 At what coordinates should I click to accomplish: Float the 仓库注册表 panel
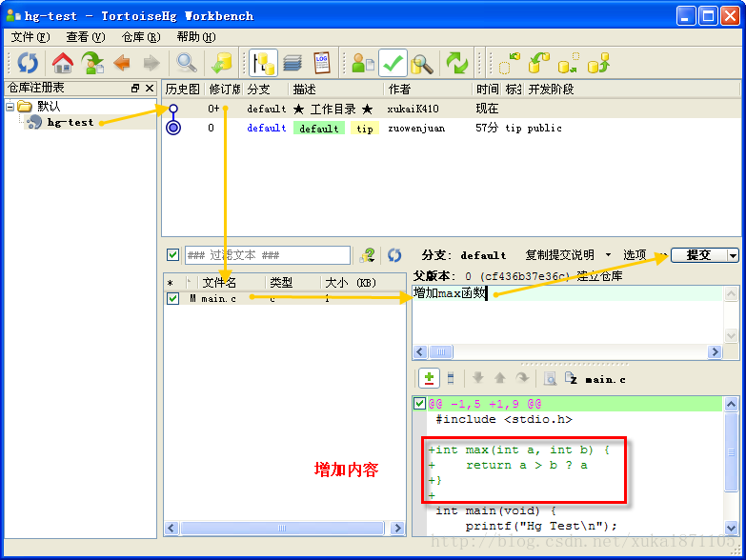coord(135,88)
